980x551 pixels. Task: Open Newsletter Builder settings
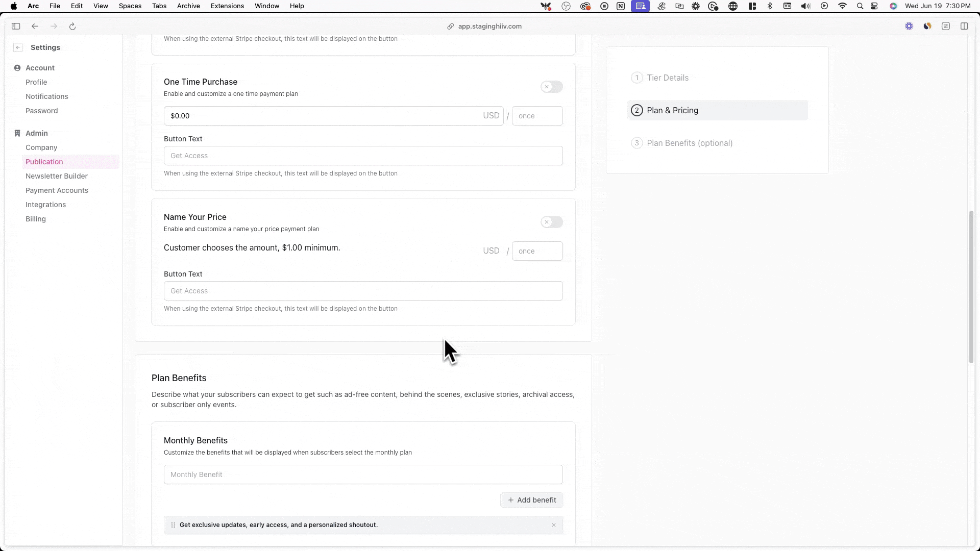click(x=57, y=176)
